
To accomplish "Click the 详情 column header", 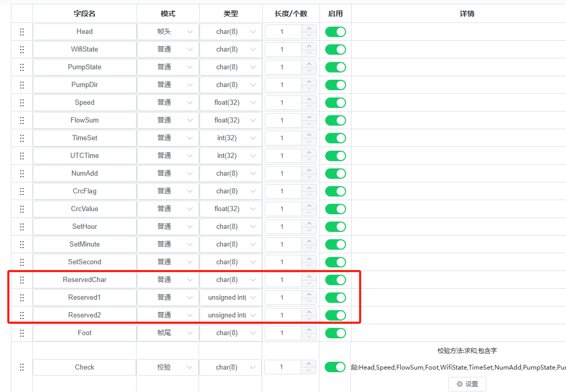I will pos(467,14).
